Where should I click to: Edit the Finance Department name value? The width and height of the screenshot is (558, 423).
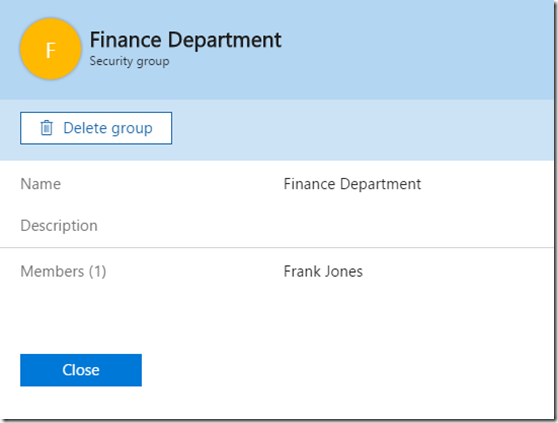[352, 184]
